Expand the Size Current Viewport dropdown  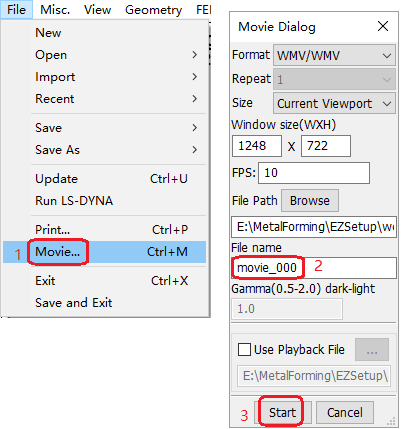tap(334, 103)
